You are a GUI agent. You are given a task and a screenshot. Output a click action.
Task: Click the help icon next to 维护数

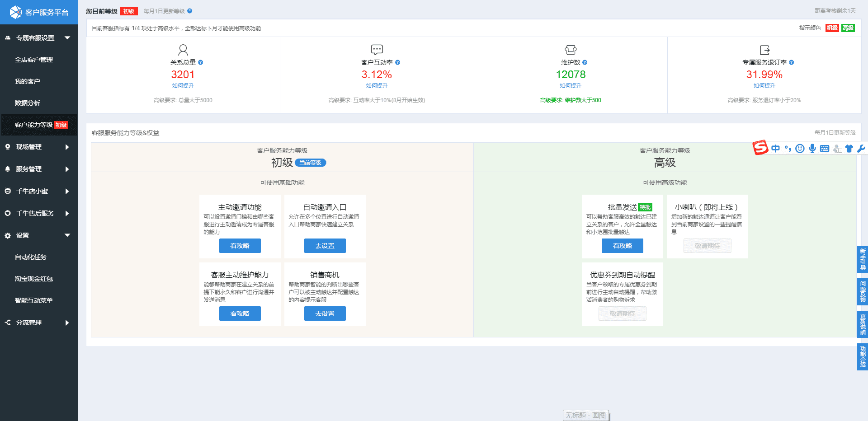pos(585,62)
